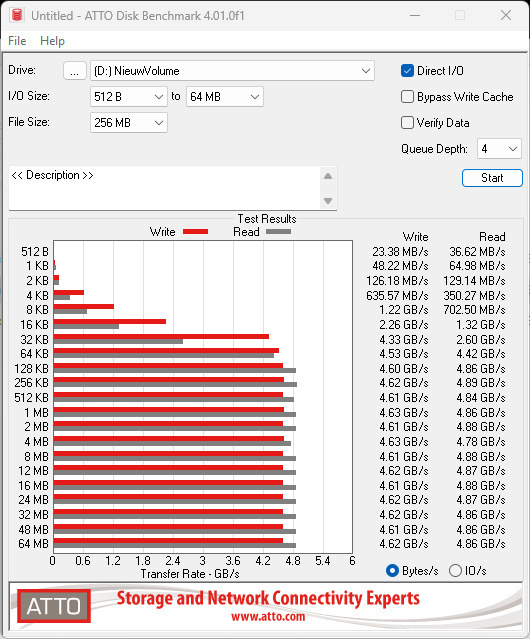530x639 pixels.
Task: Click the red Write legend swatch
Action: [196, 232]
